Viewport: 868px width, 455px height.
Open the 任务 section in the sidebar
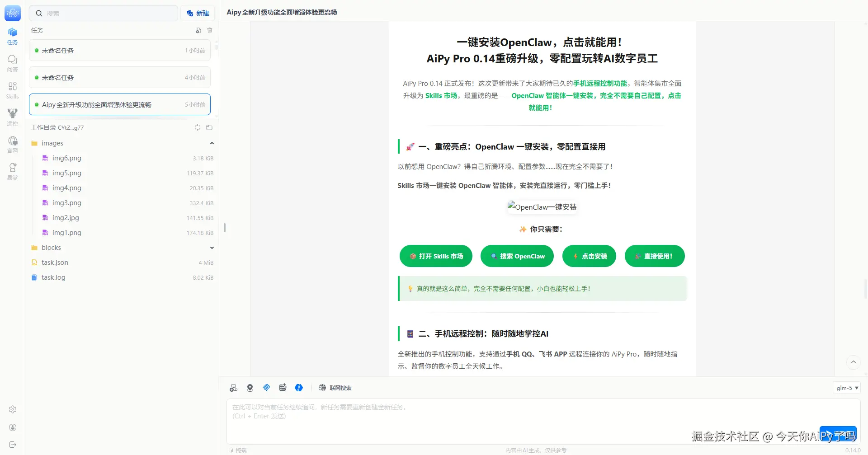(13, 36)
